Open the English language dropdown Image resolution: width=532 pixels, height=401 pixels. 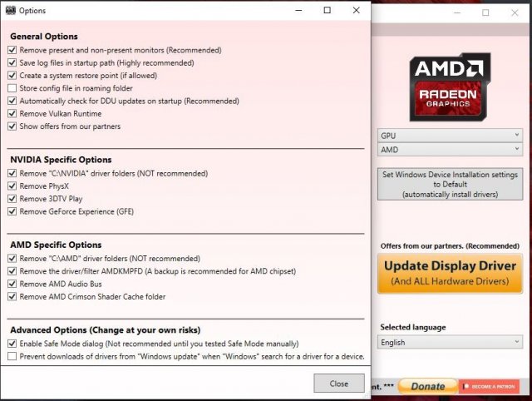pos(449,342)
